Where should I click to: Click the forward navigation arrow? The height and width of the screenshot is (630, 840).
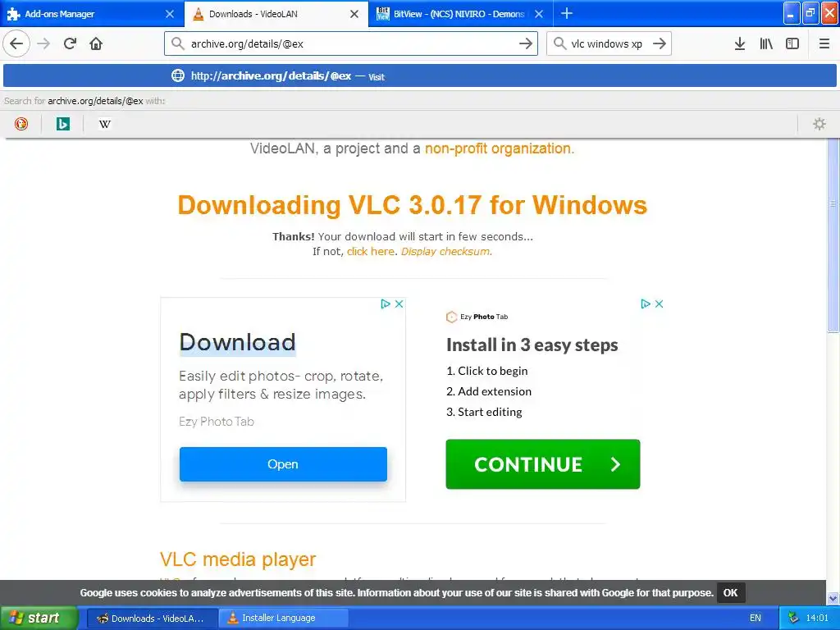[43, 43]
